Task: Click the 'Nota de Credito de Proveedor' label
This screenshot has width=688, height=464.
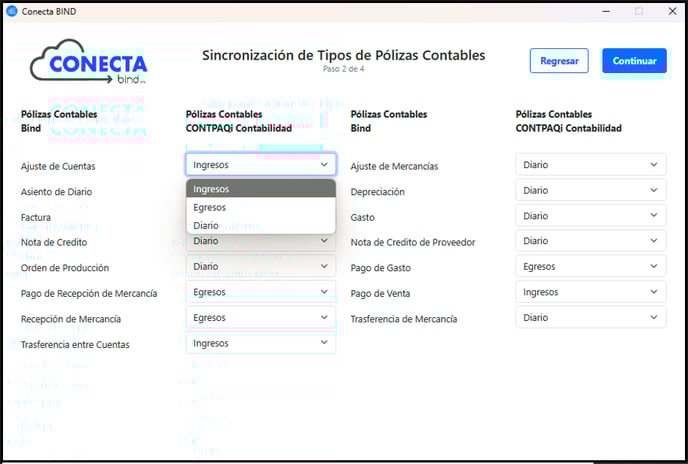Action: 412,242
